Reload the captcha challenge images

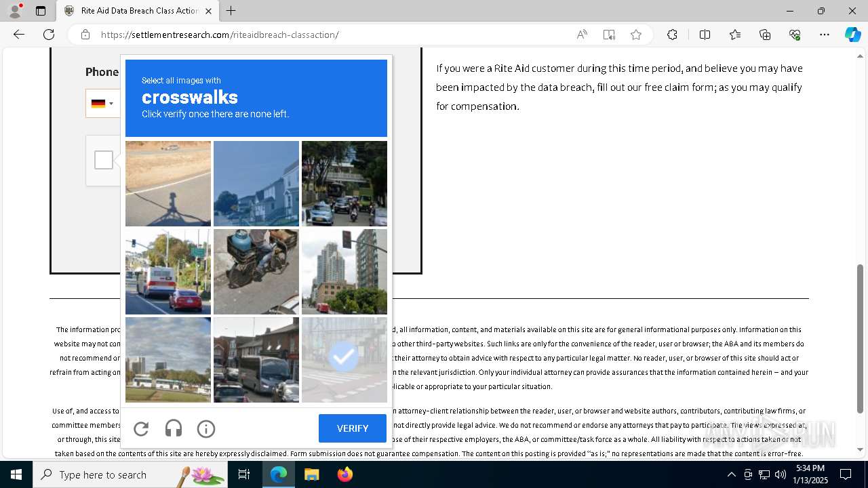point(141,428)
